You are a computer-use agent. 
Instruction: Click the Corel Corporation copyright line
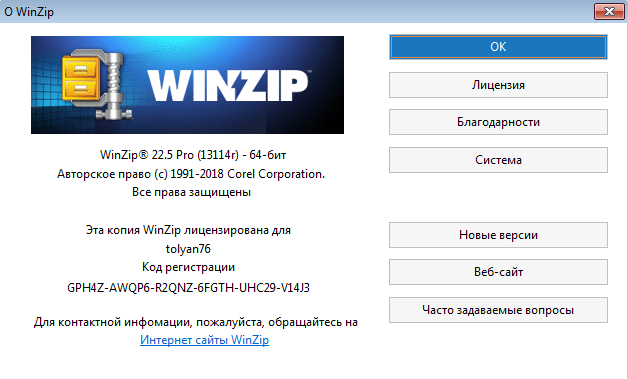pos(191,174)
